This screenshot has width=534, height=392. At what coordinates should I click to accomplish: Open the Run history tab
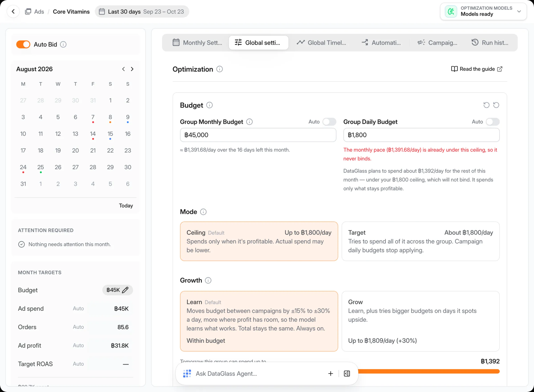(x=490, y=43)
